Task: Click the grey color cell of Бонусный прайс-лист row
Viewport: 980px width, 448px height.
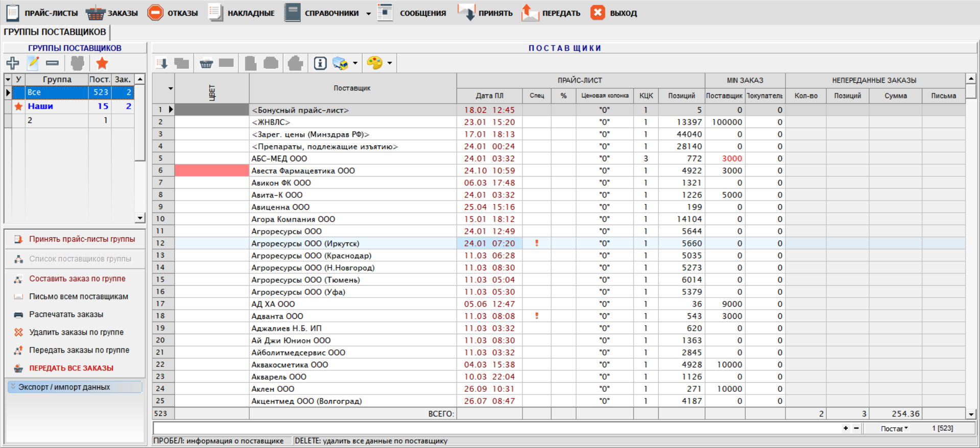Action: click(212, 110)
